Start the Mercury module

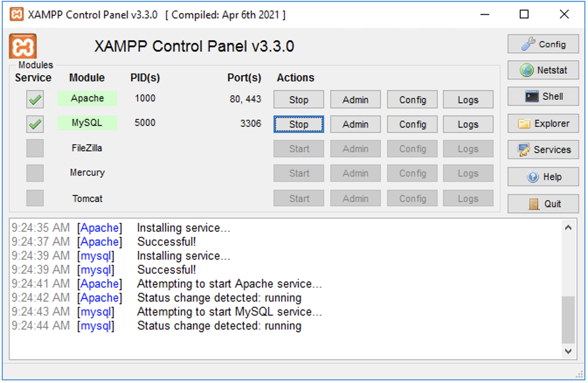coord(299,173)
